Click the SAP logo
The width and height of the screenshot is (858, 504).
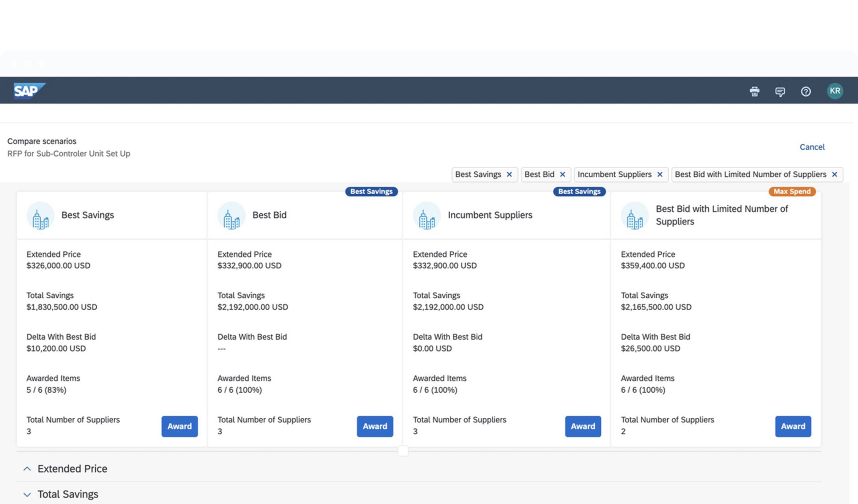click(29, 90)
